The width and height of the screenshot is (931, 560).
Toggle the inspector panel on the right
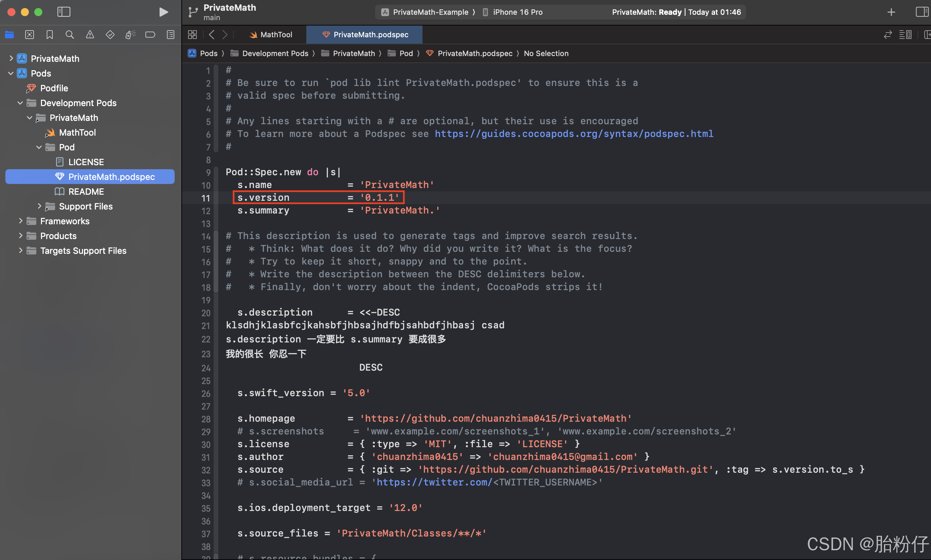pos(922,12)
